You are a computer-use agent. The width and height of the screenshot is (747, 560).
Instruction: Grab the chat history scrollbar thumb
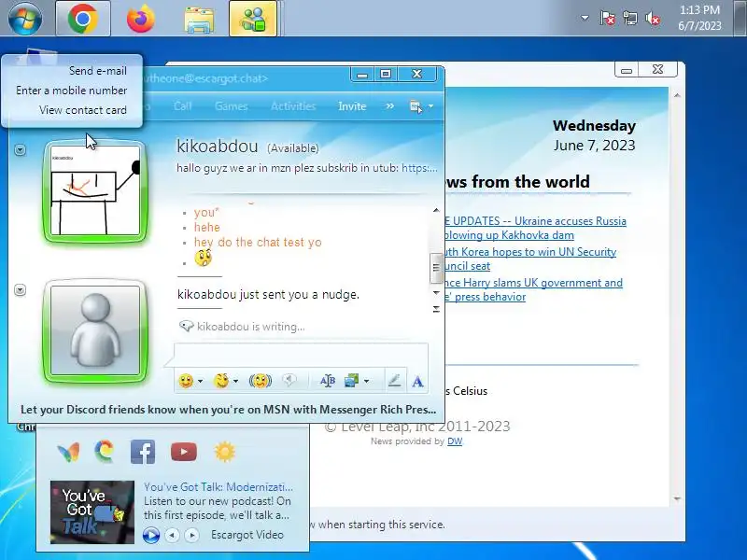coord(435,266)
